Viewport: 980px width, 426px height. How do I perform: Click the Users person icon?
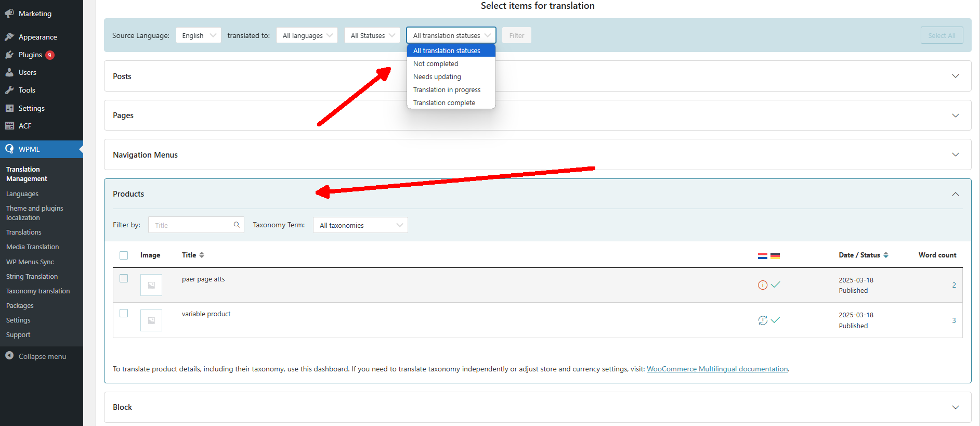click(x=9, y=72)
